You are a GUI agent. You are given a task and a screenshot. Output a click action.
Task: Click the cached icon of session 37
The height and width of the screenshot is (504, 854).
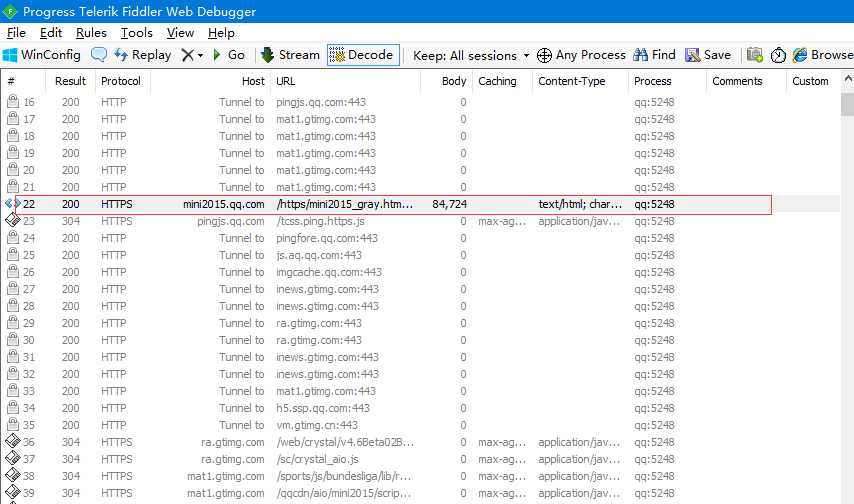coord(13,459)
